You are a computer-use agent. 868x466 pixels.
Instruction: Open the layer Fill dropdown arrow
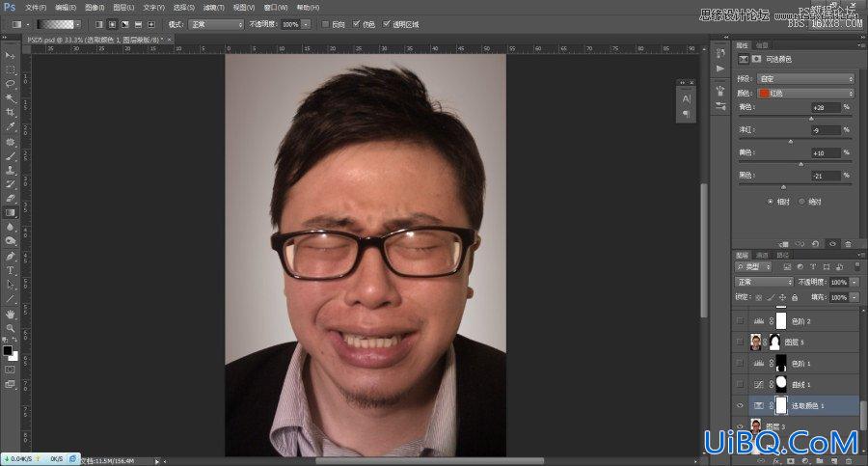[x=854, y=297]
